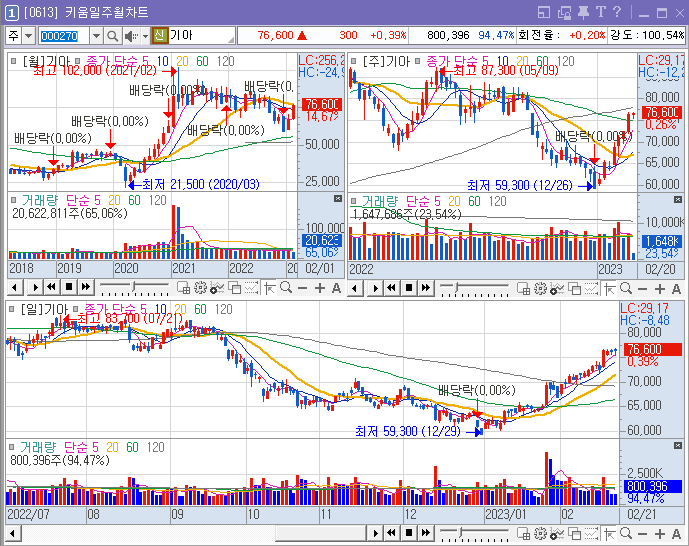Toggle monthly 거래량 volume legend square
Image resolution: width=689 pixels, height=546 pixels.
(x=14, y=200)
